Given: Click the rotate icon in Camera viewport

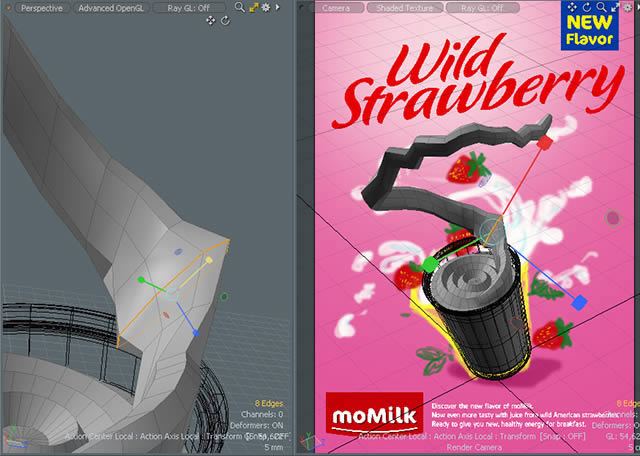Looking at the screenshot, I should (587, 7).
